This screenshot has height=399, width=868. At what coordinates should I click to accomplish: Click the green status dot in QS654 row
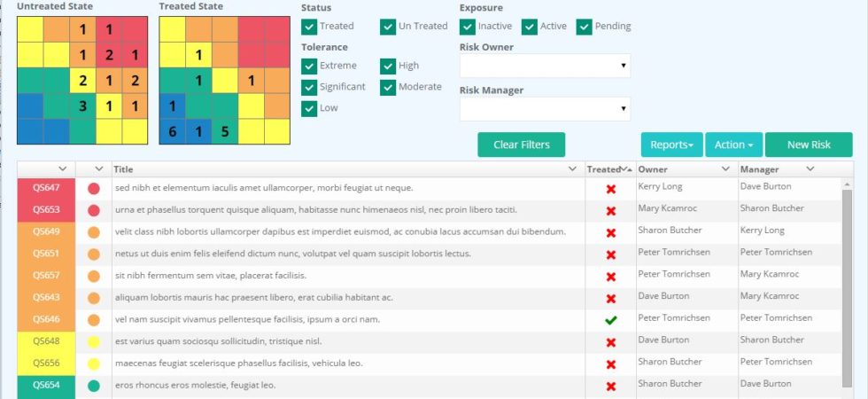[x=94, y=386]
